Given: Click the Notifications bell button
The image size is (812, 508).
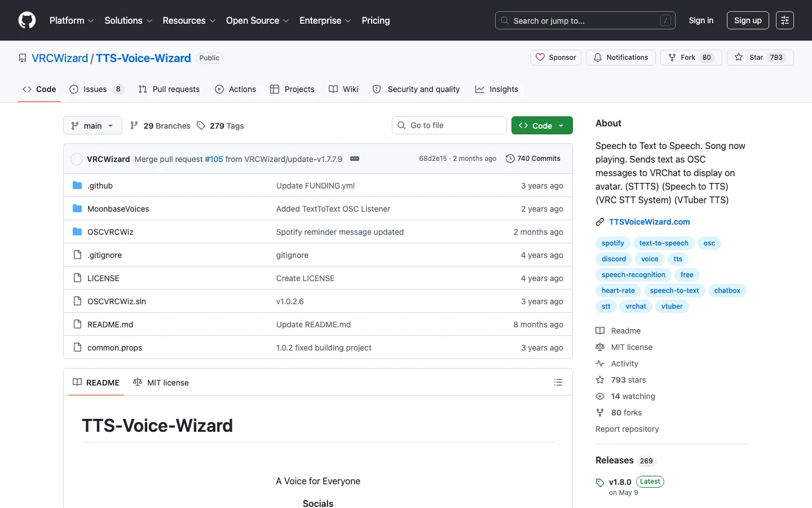Looking at the screenshot, I should pyautogui.click(x=621, y=58).
